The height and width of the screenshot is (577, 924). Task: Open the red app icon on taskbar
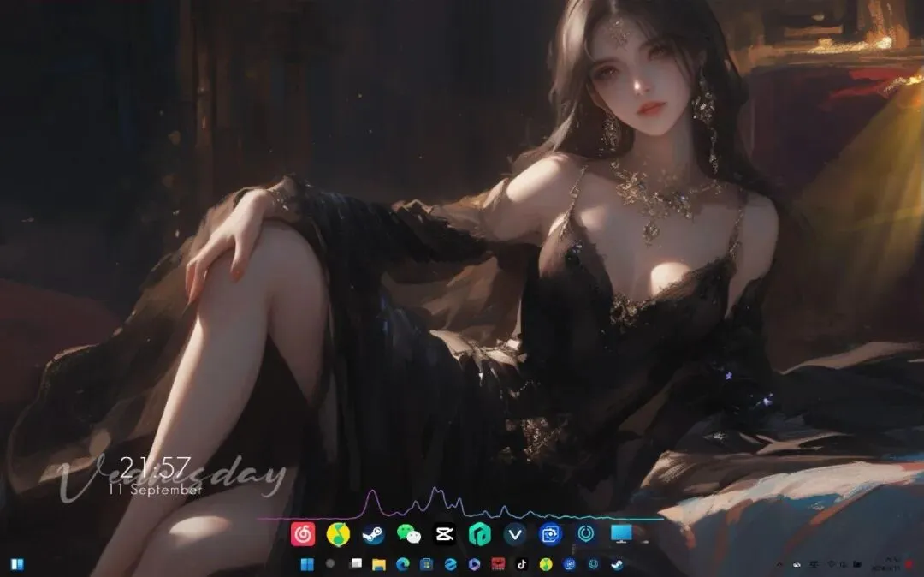coord(499,565)
